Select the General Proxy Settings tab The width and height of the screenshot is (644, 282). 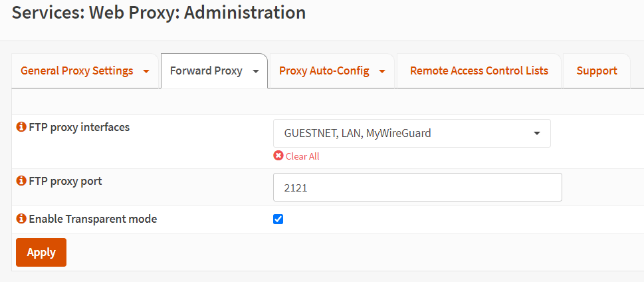[x=77, y=70]
